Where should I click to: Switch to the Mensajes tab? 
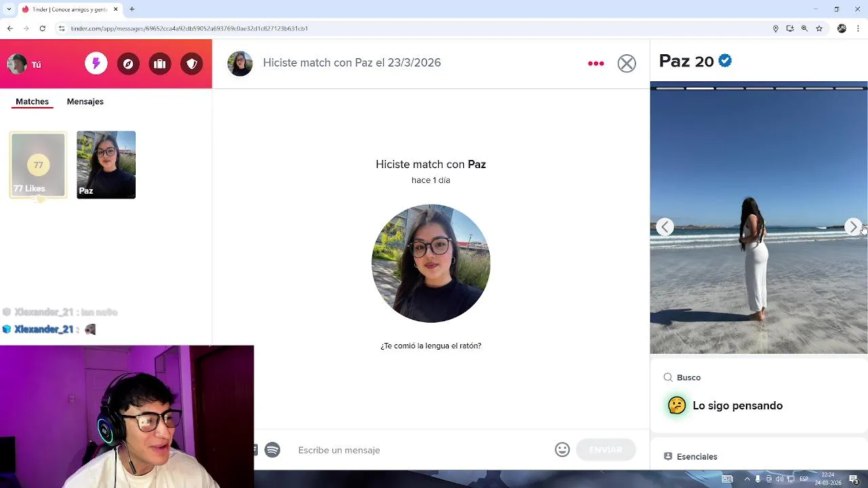pyautogui.click(x=85, y=102)
